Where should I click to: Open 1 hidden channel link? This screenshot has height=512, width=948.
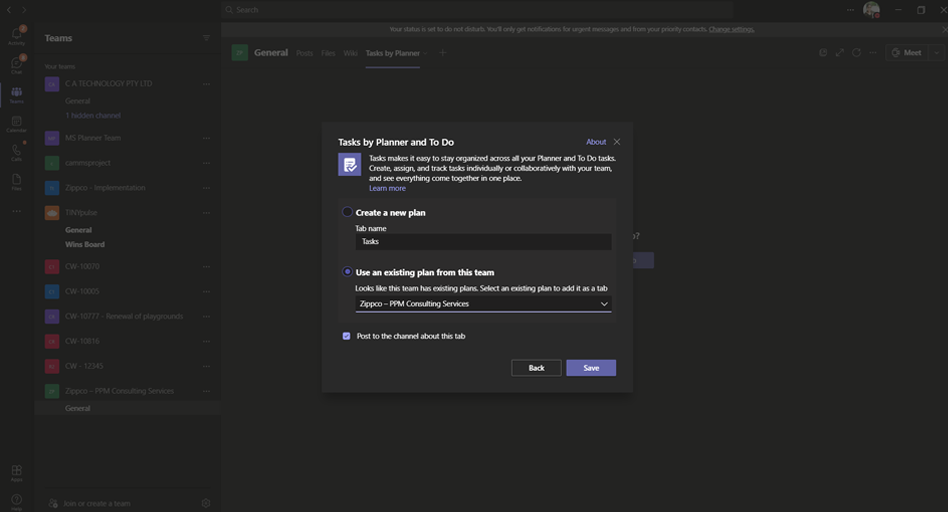pyautogui.click(x=93, y=115)
